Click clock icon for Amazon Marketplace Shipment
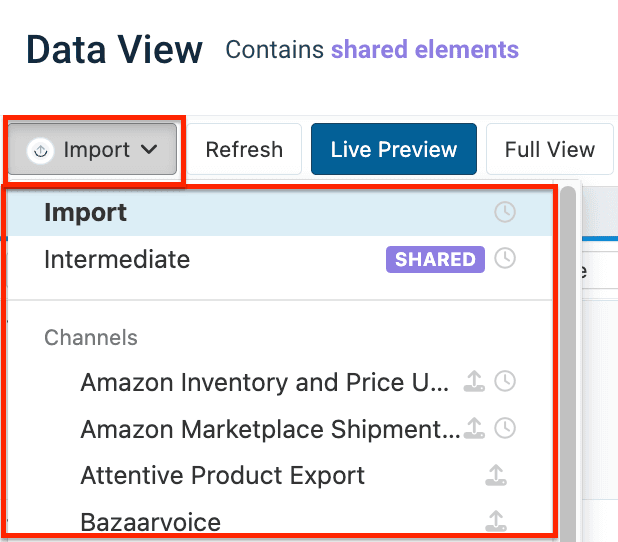Screen dimensions: 618x542 pos(506,429)
